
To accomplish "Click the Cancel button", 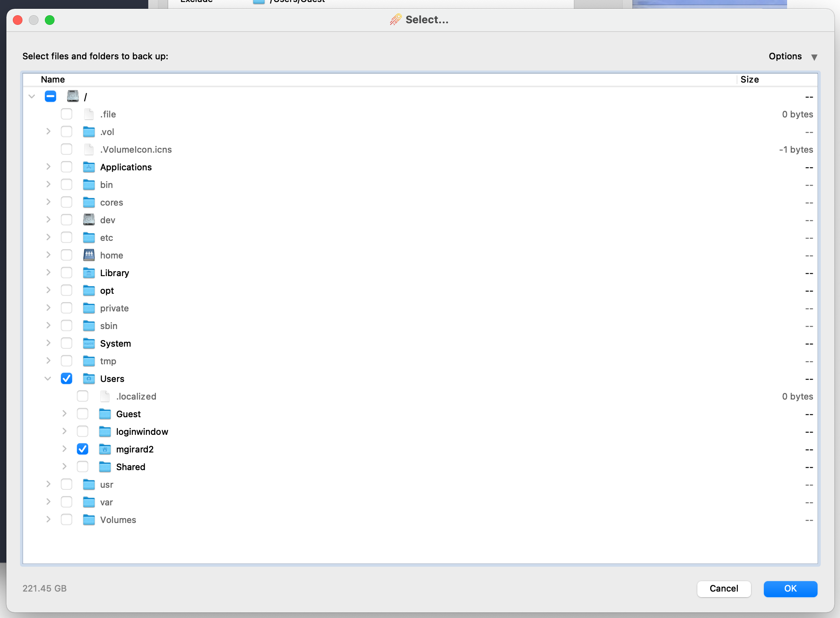I will click(723, 588).
